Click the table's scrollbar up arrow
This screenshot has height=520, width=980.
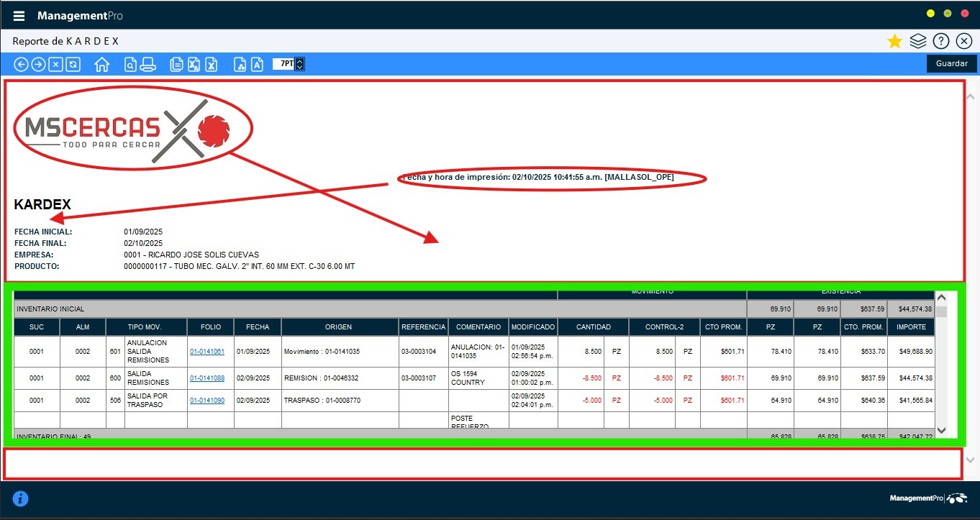[x=941, y=297]
